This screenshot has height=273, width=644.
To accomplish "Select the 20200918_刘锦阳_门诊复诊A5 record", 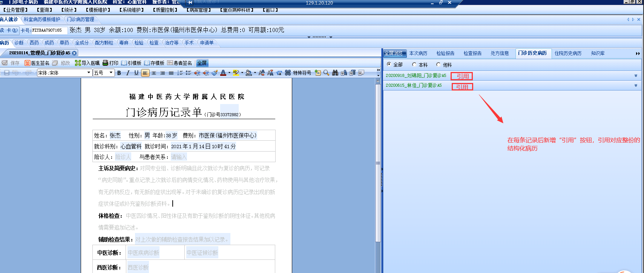I will click(x=416, y=76).
